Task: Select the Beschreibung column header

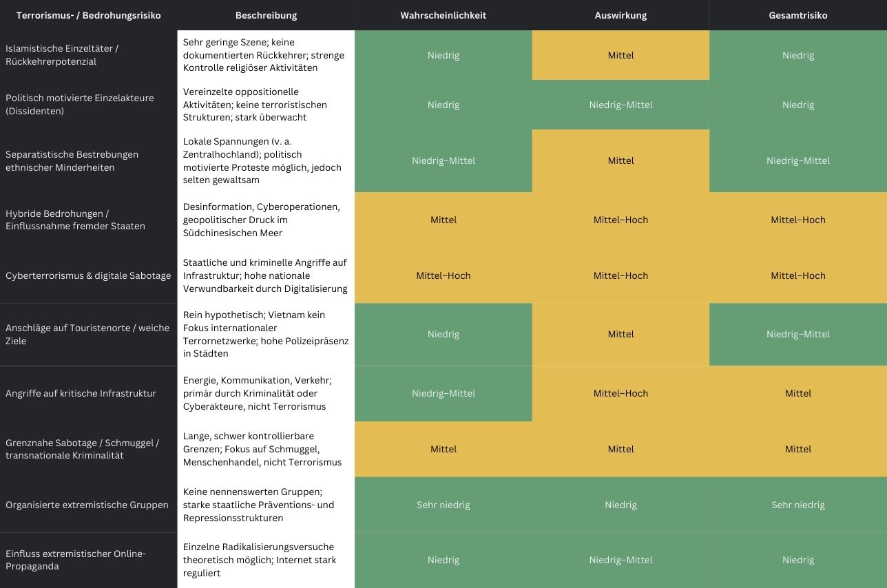Action: 266,15
